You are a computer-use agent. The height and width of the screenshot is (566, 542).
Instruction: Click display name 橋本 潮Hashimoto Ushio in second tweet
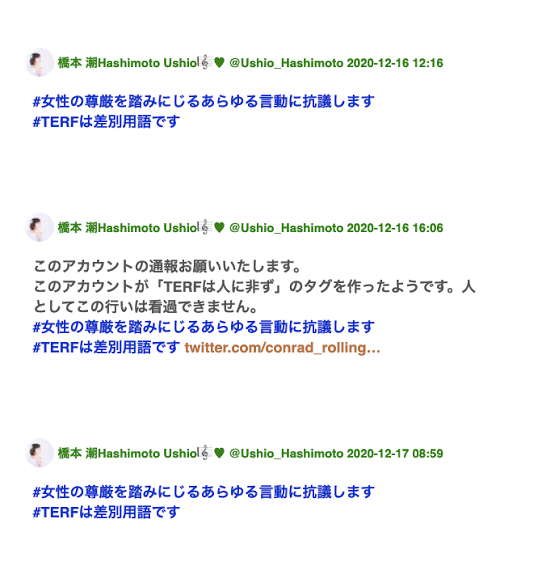tap(127, 228)
